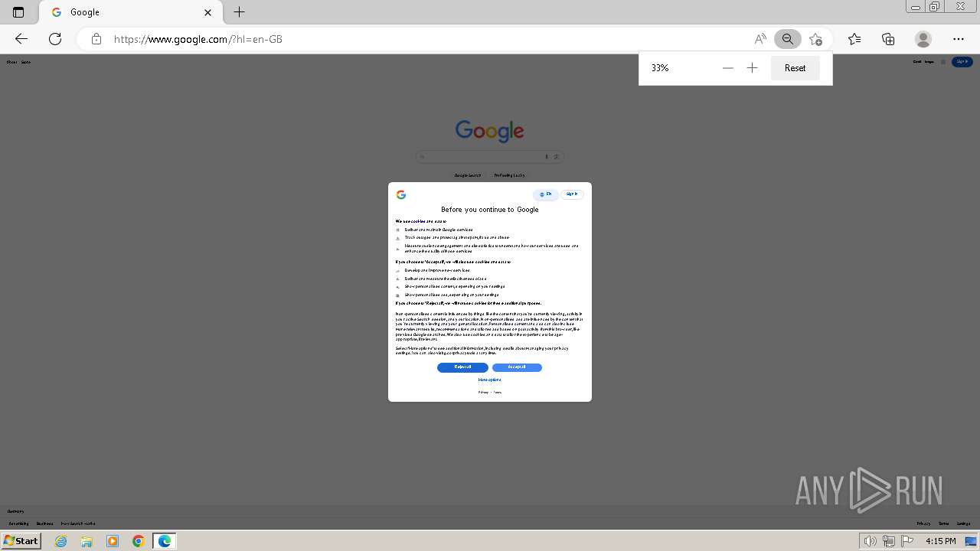Click the address bar URL

coord(198,39)
